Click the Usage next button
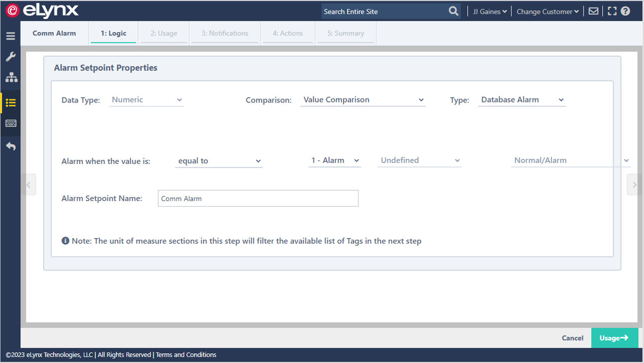Screen dimensions: 644x363 (615, 338)
